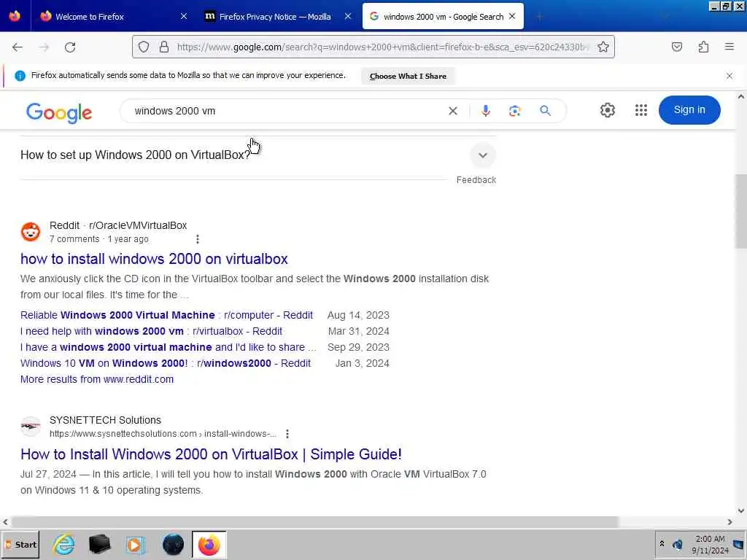Click the site security padlock icon
This screenshot has width=747, height=560.
(164, 47)
